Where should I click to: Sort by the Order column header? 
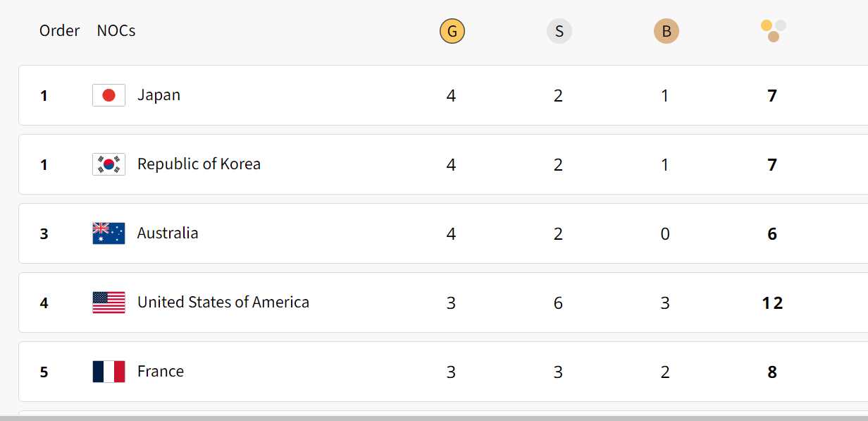(59, 31)
